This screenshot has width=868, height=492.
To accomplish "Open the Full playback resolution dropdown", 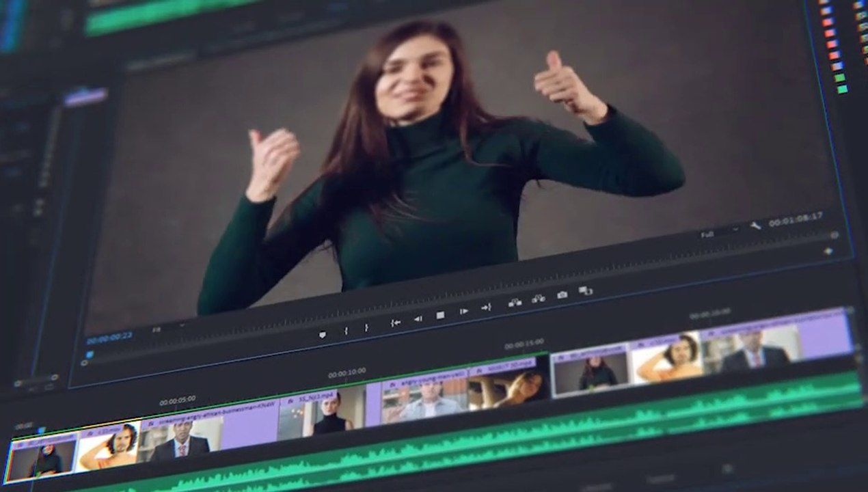I will [719, 232].
